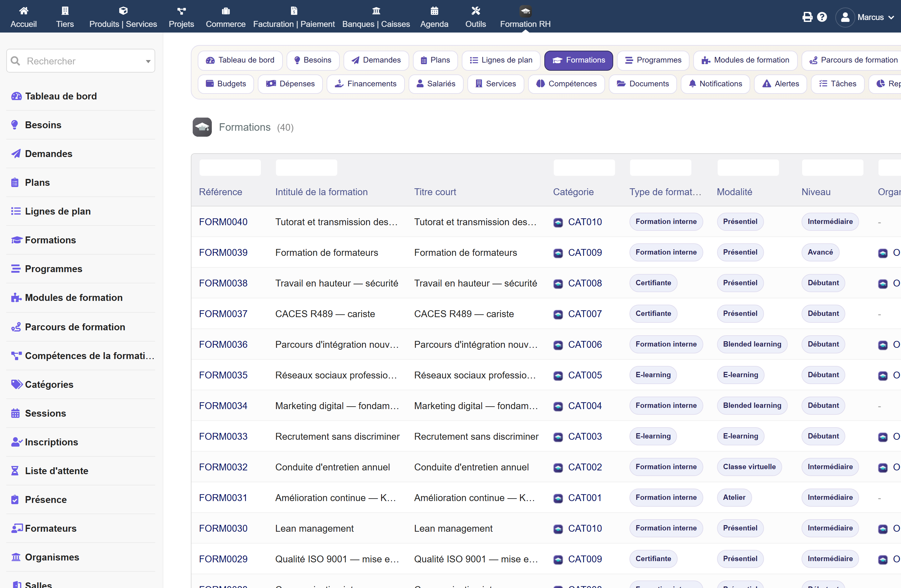Open the Tâches tab
This screenshot has width=901, height=588.
pos(837,84)
